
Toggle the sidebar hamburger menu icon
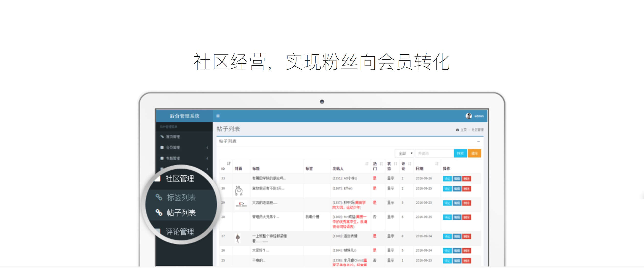(x=218, y=116)
